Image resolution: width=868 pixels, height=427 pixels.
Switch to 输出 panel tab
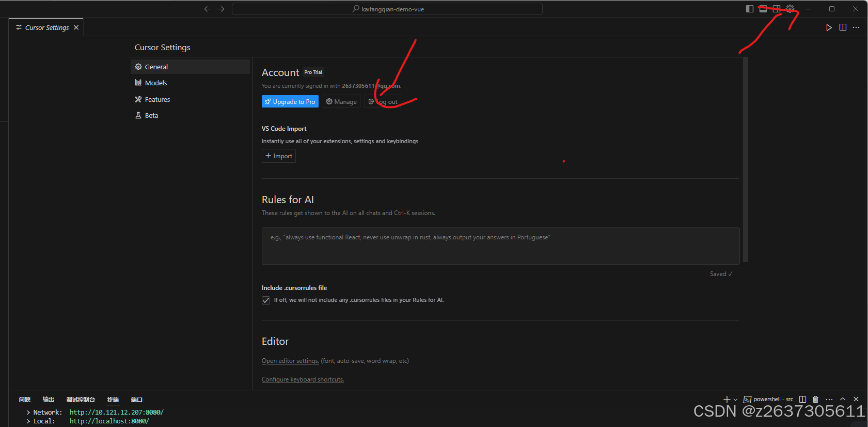pos(49,400)
